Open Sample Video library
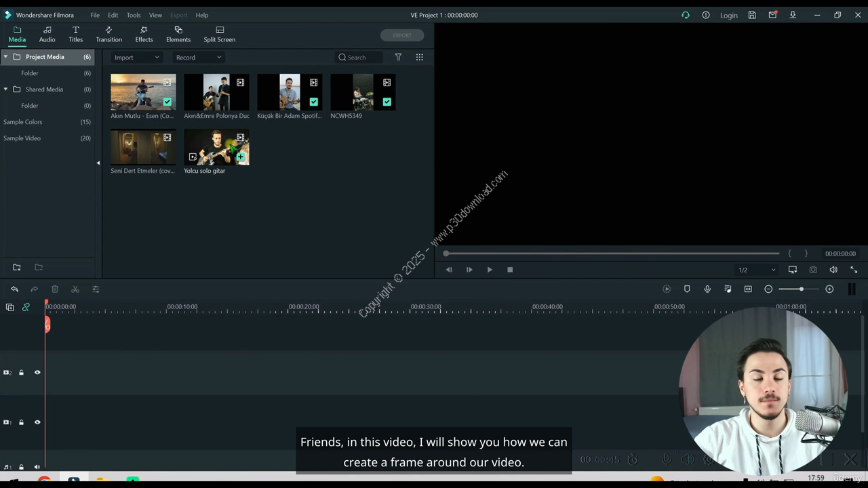868x488 pixels. pos(22,138)
